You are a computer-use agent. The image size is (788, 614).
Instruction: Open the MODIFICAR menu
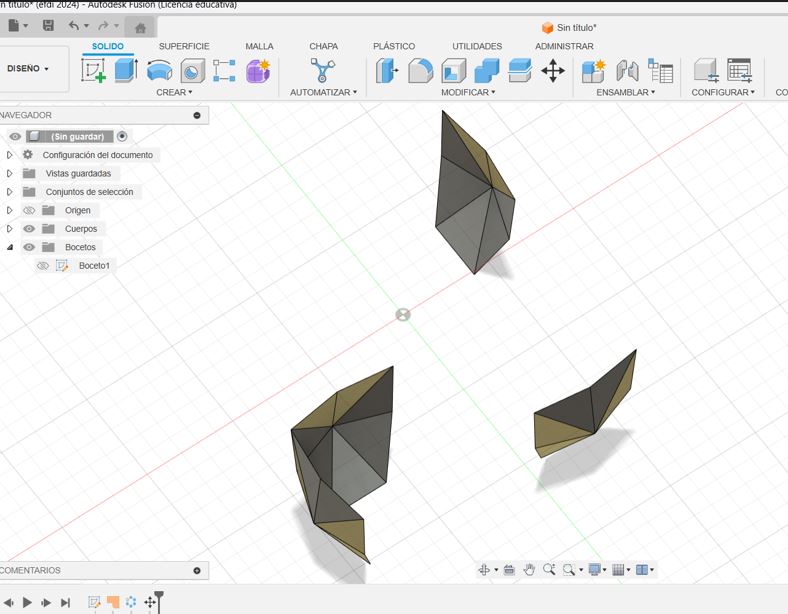click(x=468, y=92)
